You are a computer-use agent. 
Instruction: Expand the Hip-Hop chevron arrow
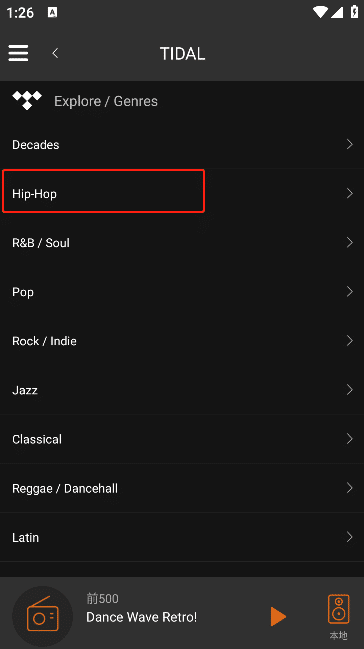click(x=350, y=193)
